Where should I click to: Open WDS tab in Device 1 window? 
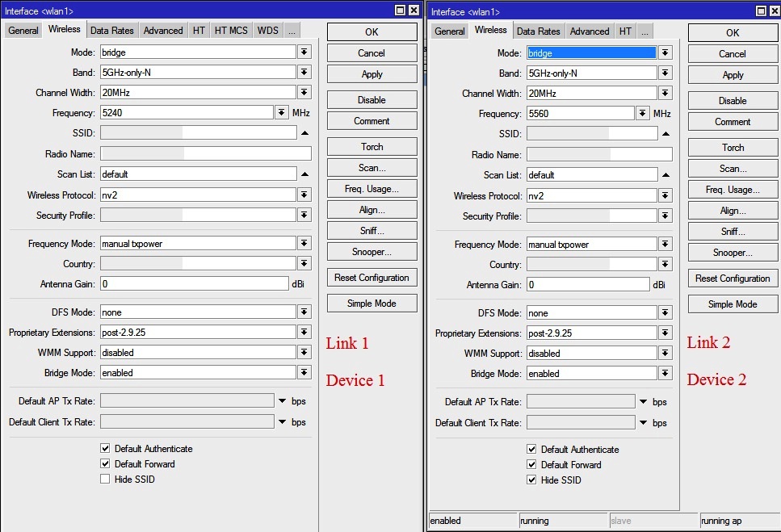(x=268, y=31)
